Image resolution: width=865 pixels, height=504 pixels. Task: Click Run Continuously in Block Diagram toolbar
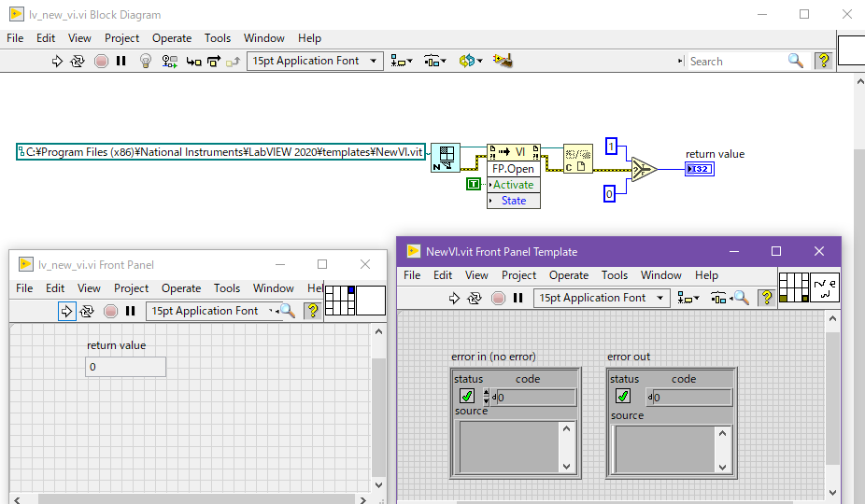click(78, 62)
